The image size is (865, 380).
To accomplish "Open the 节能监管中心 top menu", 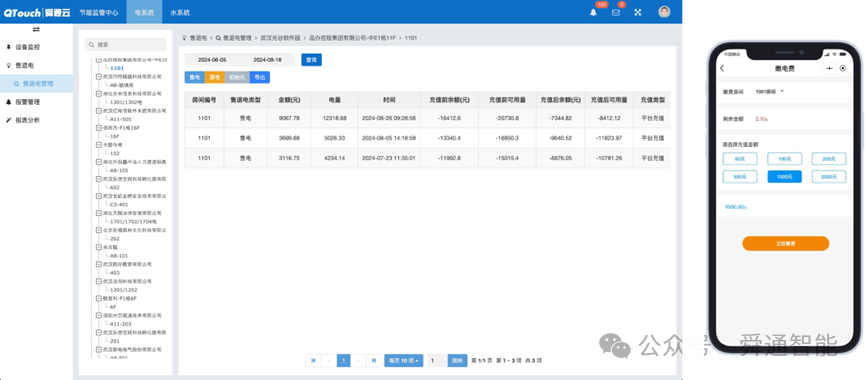I will [x=99, y=12].
